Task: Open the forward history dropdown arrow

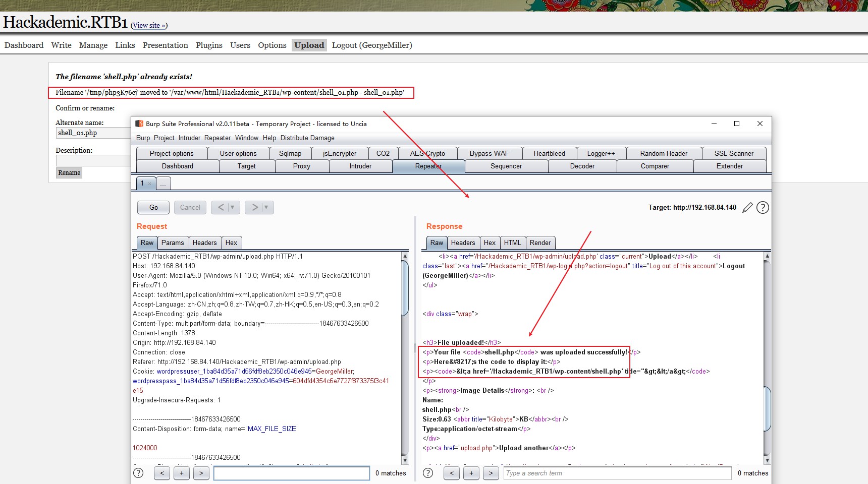Action: coord(266,207)
